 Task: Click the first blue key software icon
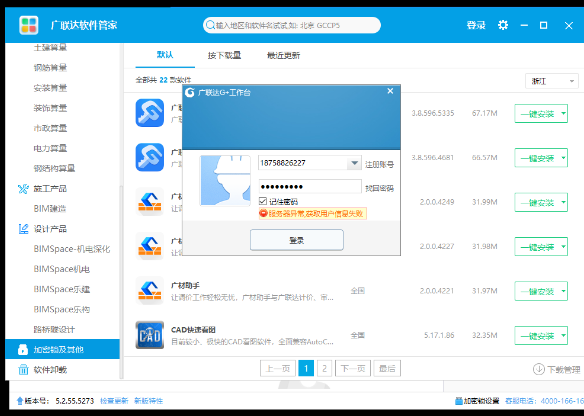(x=150, y=113)
